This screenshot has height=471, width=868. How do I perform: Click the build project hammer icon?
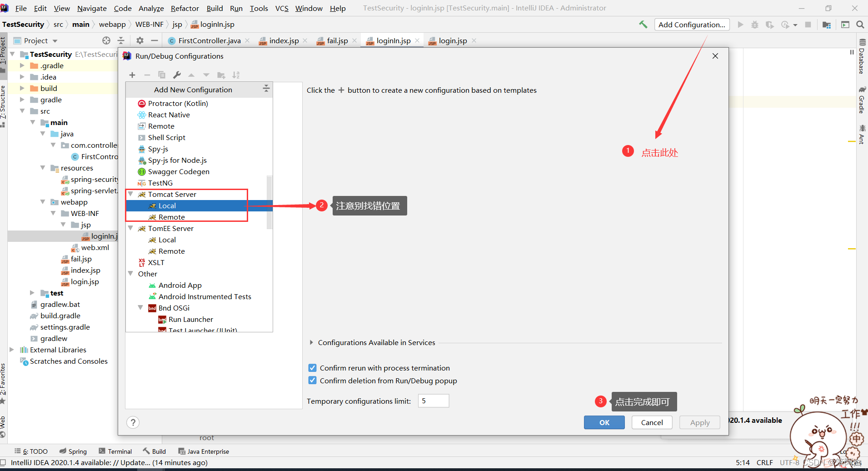643,25
